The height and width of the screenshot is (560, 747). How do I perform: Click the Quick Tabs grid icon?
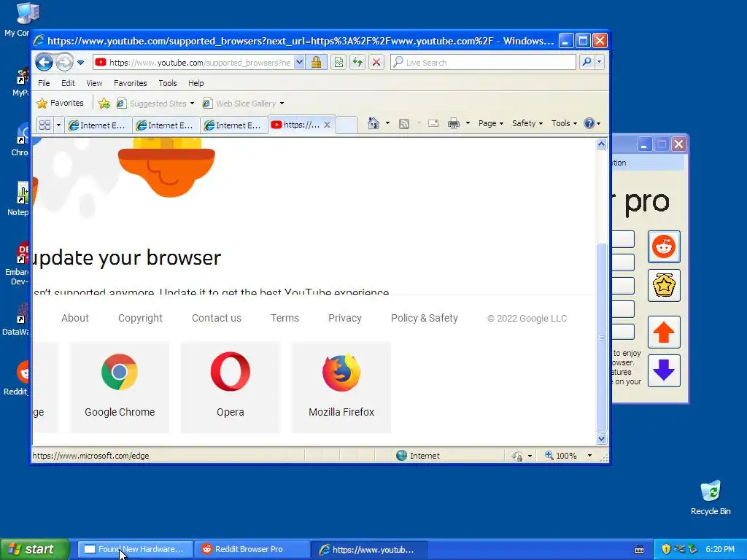click(x=44, y=125)
